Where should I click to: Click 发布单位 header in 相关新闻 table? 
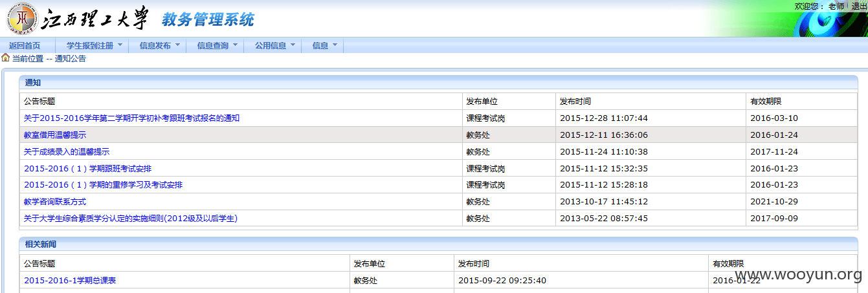click(370, 264)
